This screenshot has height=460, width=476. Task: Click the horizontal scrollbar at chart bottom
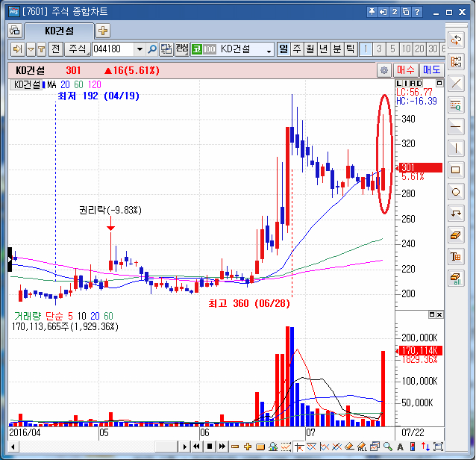[97, 447]
